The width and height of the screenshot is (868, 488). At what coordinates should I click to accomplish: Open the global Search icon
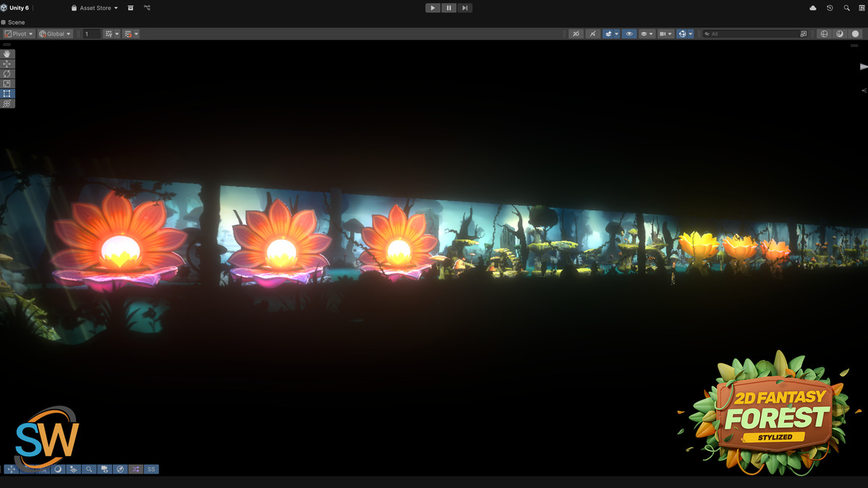(x=846, y=8)
